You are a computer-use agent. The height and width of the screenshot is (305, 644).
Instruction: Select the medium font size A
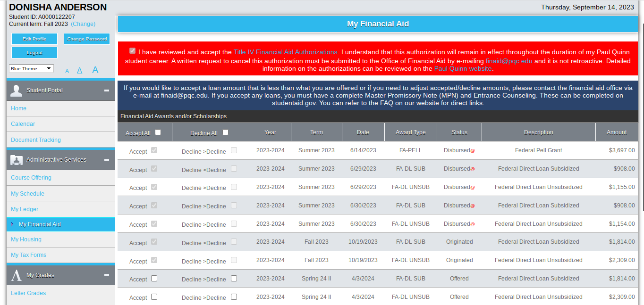pyautogui.click(x=80, y=70)
